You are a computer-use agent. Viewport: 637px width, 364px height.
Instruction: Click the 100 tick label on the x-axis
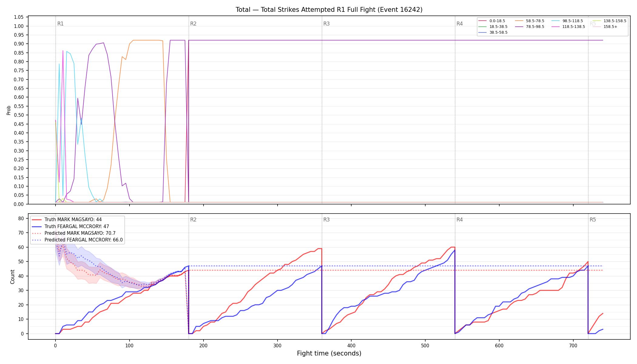(x=129, y=345)
